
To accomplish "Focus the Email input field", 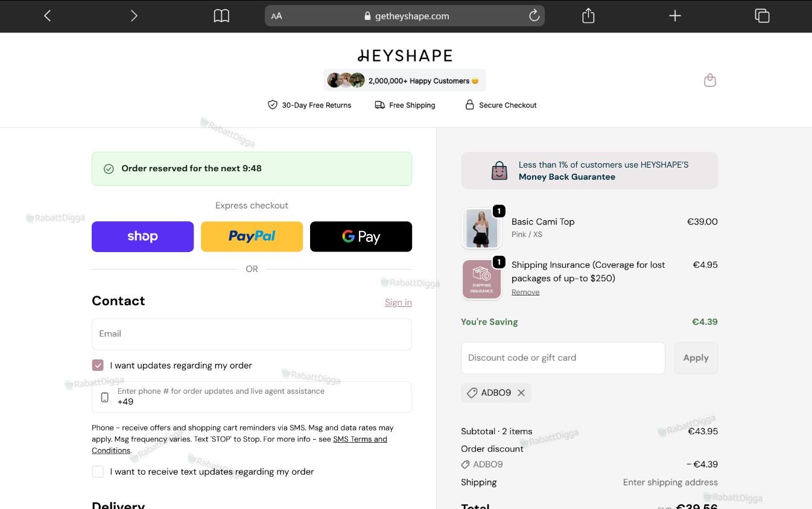I will [x=252, y=334].
